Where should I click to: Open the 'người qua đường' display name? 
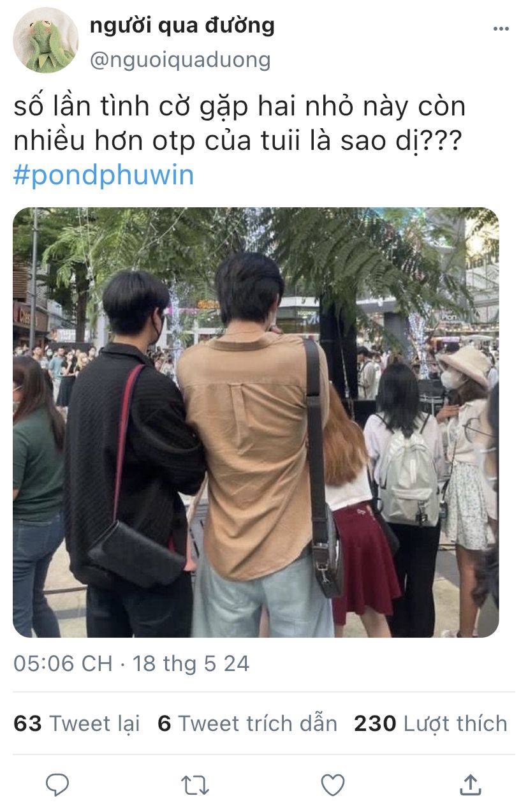click(182, 26)
